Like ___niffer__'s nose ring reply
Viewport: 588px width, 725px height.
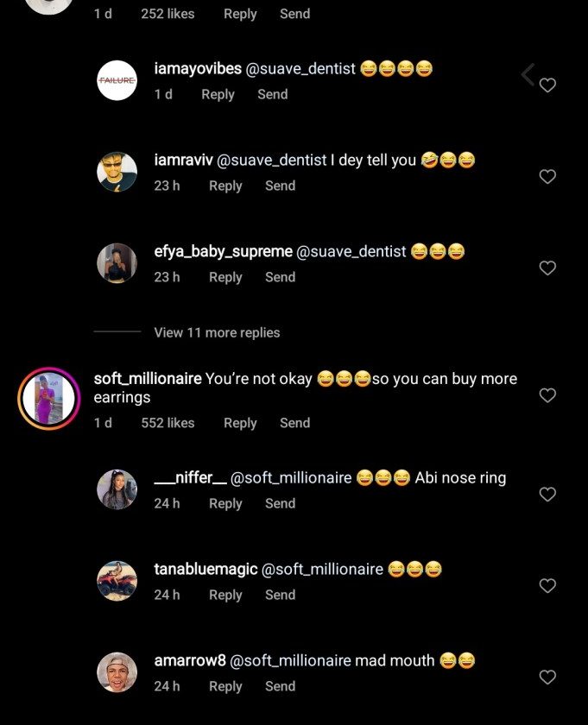coord(547,495)
